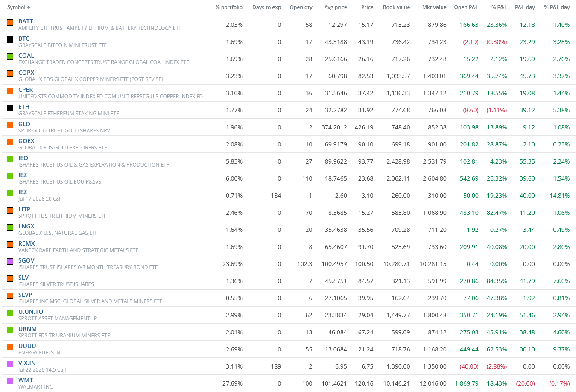The height and width of the screenshot is (392, 576).
Task: Open the COPX symbol link
Action: click(x=26, y=73)
